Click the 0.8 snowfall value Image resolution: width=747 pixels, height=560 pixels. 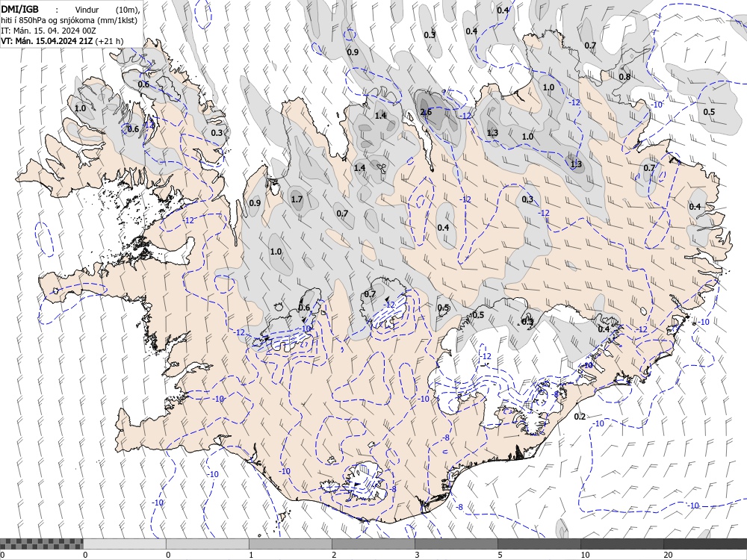[624, 77]
